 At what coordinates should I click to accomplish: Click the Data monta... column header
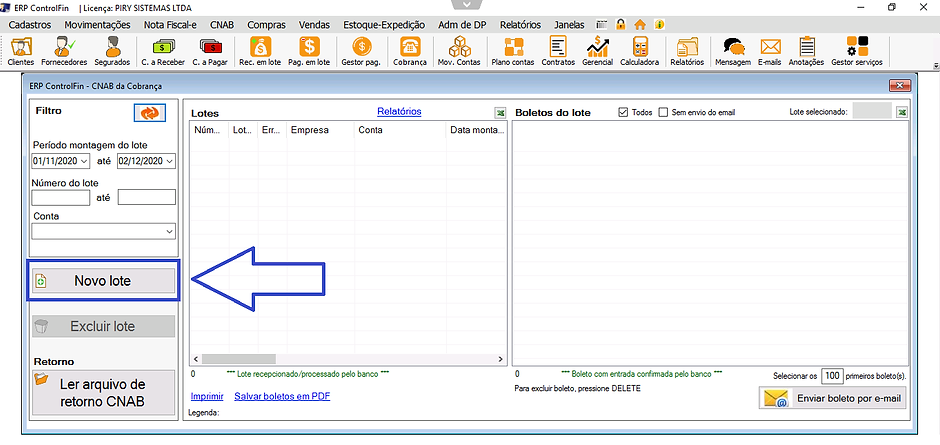pos(477,130)
